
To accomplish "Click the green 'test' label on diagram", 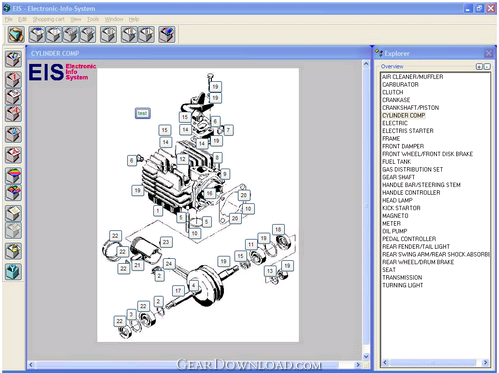I will click(x=142, y=113).
